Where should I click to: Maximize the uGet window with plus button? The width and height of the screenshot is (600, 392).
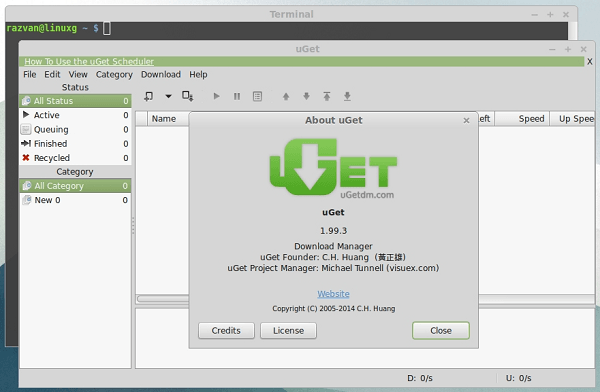[x=568, y=49]
